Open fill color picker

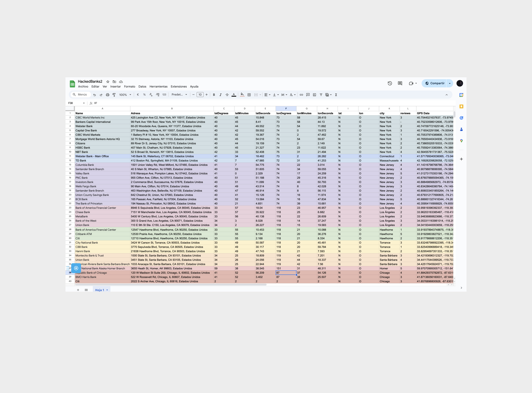[x=242, y=95]
